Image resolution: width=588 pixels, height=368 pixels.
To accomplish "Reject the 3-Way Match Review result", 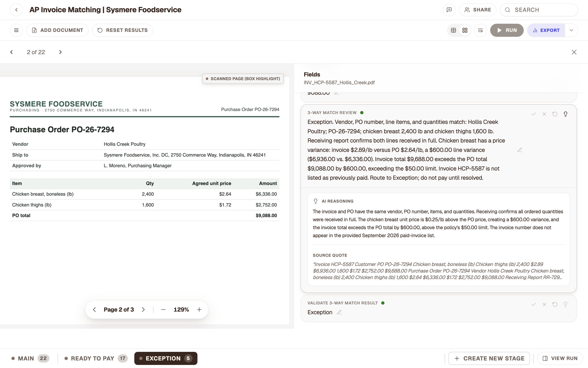I will tap(544, 114).
